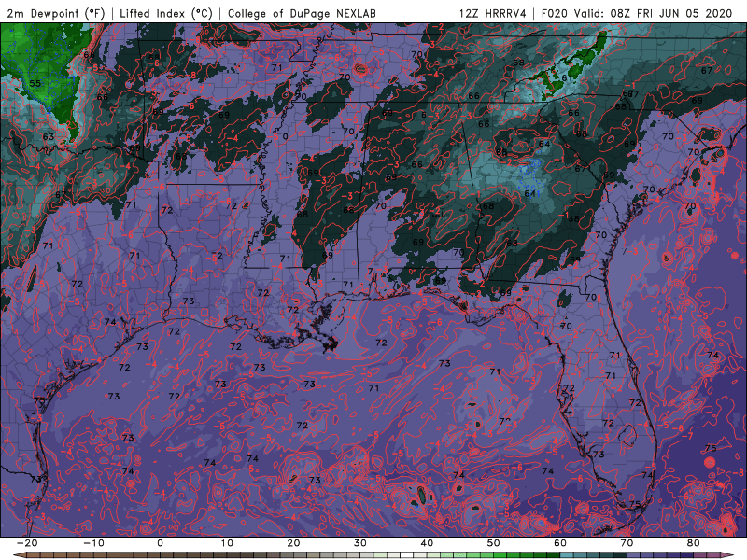Click the 50 label on the color scale

pos(494,543)
